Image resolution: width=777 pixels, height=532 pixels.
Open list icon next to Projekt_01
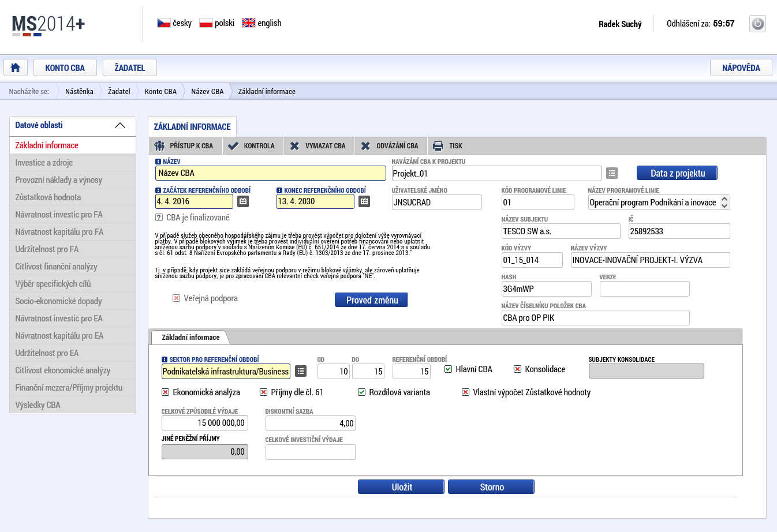click(612, 173)
